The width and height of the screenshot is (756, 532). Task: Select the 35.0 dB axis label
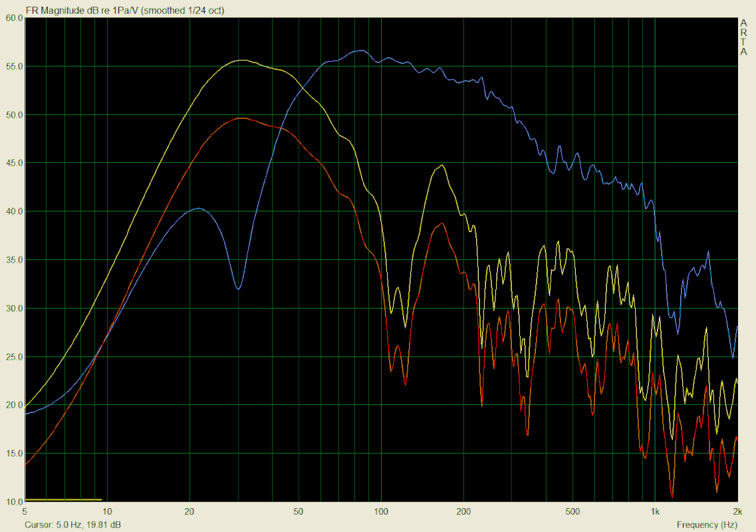14,260
